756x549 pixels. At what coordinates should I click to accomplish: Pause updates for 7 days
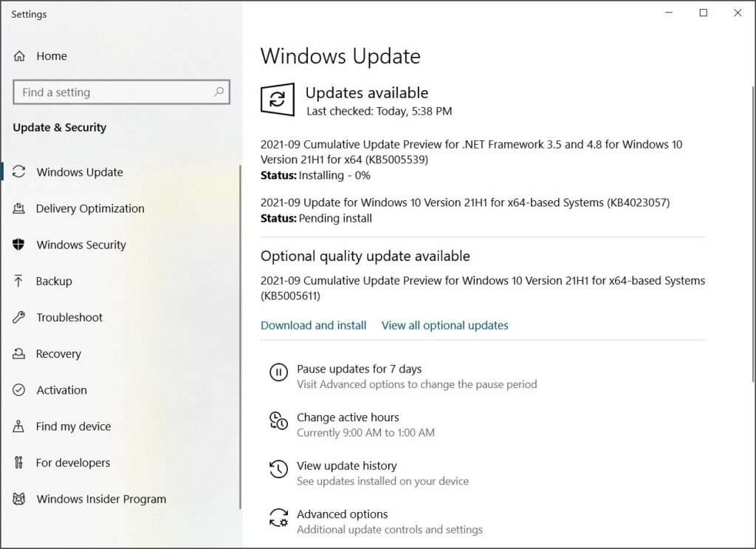point(360,369)
